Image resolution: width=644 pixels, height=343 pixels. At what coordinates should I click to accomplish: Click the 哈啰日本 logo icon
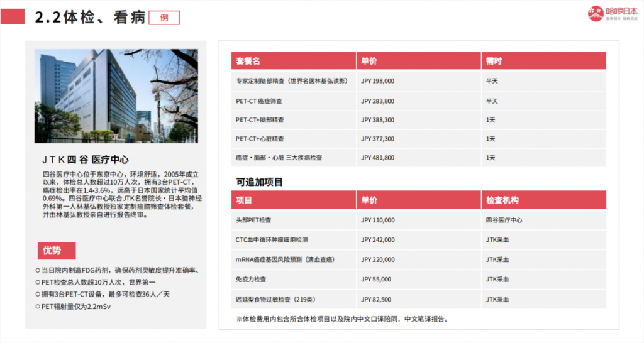point(596,14)
